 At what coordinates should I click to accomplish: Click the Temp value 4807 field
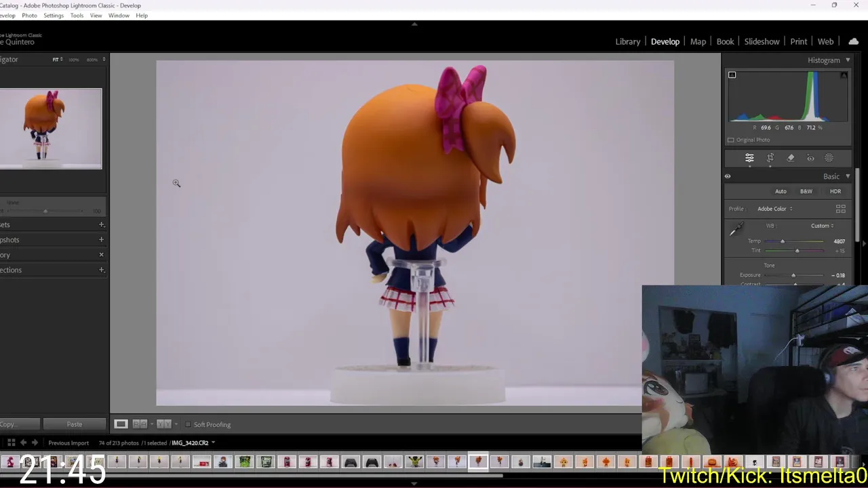(839, 241)
